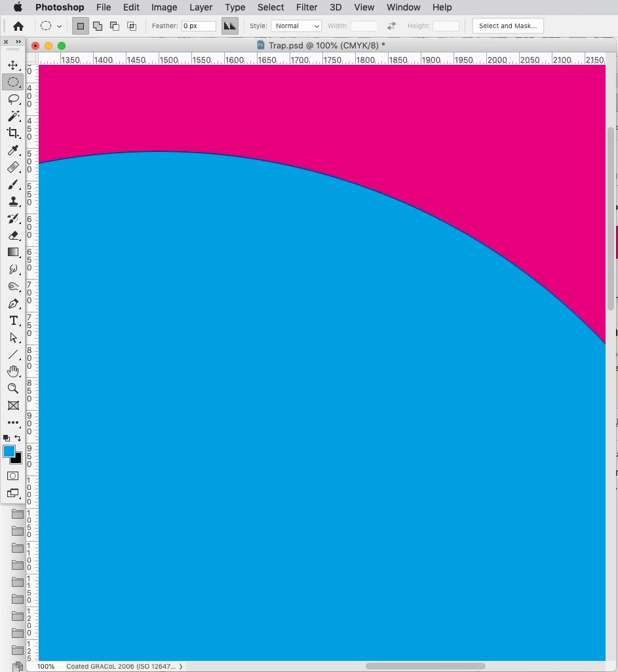Select the Clone Stamp tool
Screen dimensions: 618x672
click(13, 201)
